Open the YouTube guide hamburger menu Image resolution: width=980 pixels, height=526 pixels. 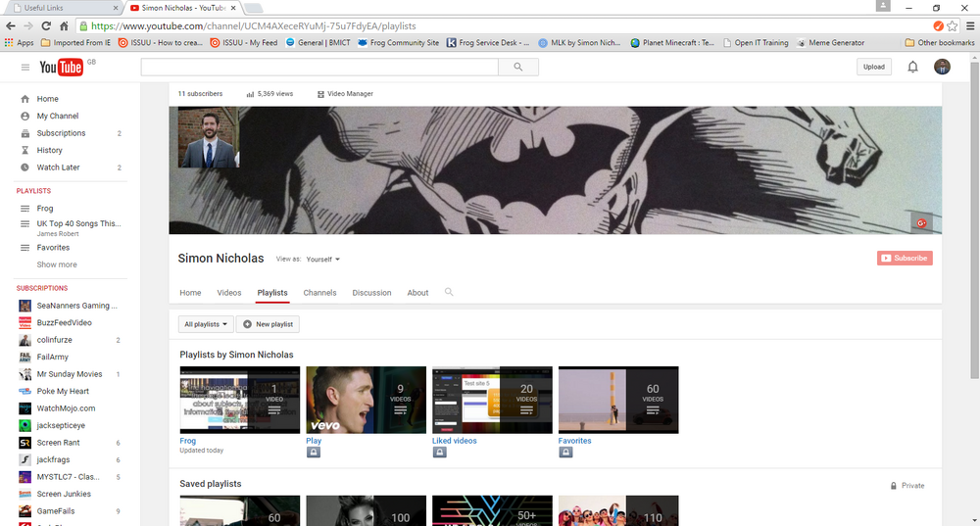[25, 68]
